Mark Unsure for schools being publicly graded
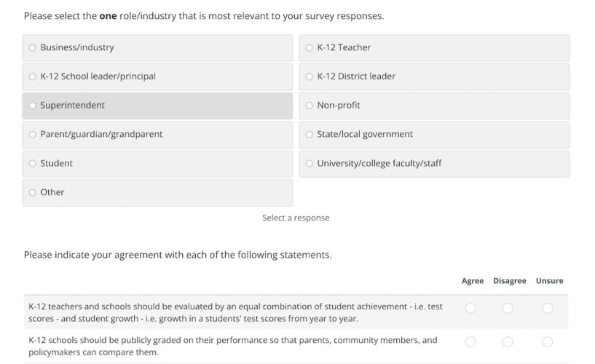Viewport: 595px width, 364px height. tap(548, 342)
